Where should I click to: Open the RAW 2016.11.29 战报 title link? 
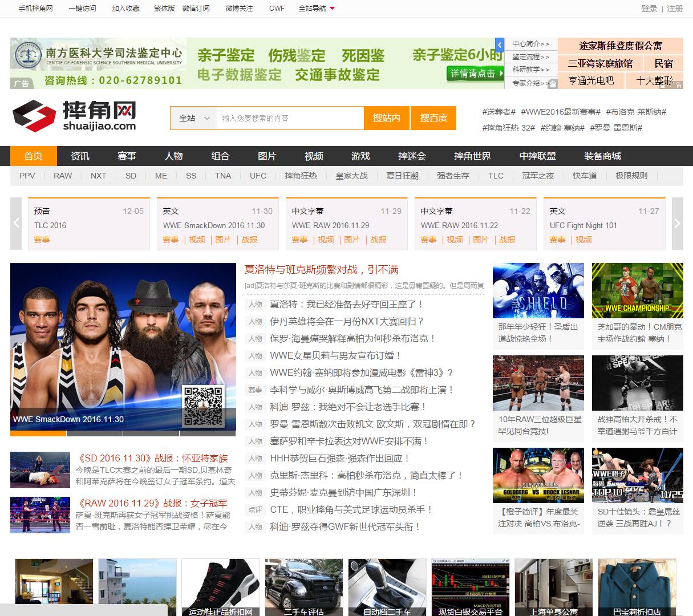[152, 503]
